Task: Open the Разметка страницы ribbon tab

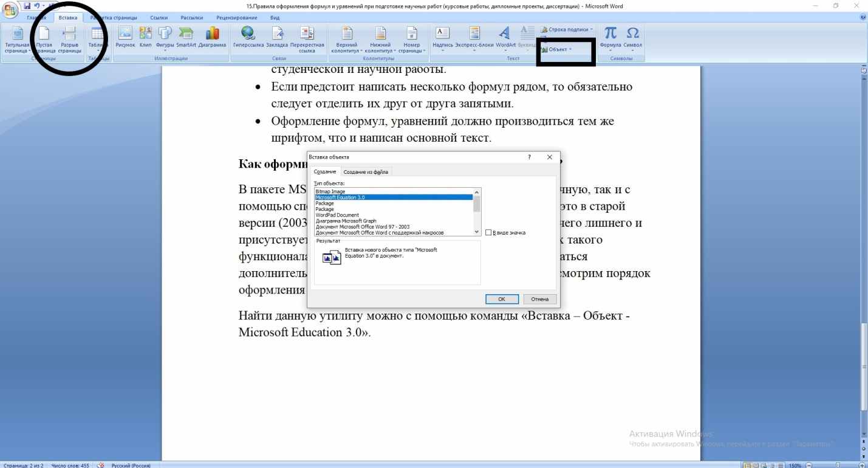Action: click(x=114, y=18)
